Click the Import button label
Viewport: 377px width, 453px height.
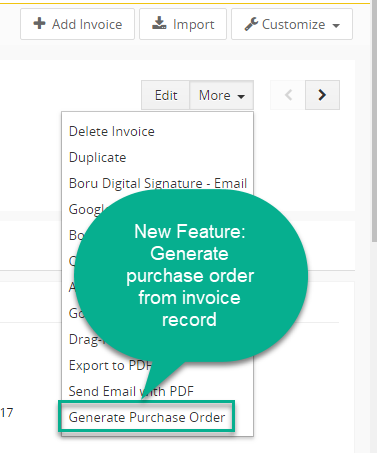click(193, 24)
